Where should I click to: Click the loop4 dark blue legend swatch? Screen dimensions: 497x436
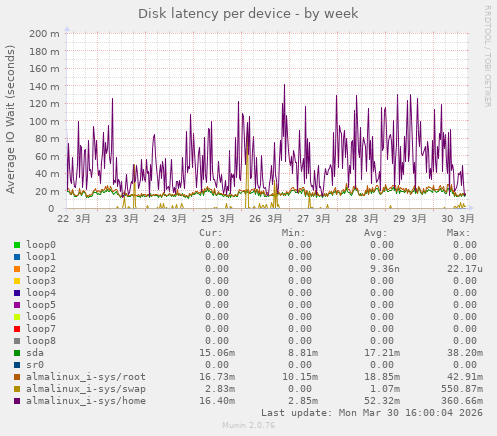point(17,293)
